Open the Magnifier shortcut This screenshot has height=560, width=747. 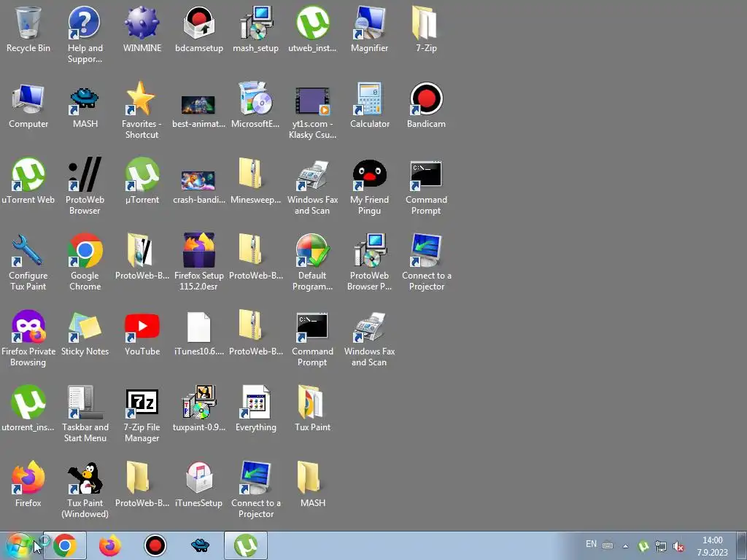click(370, 29)
